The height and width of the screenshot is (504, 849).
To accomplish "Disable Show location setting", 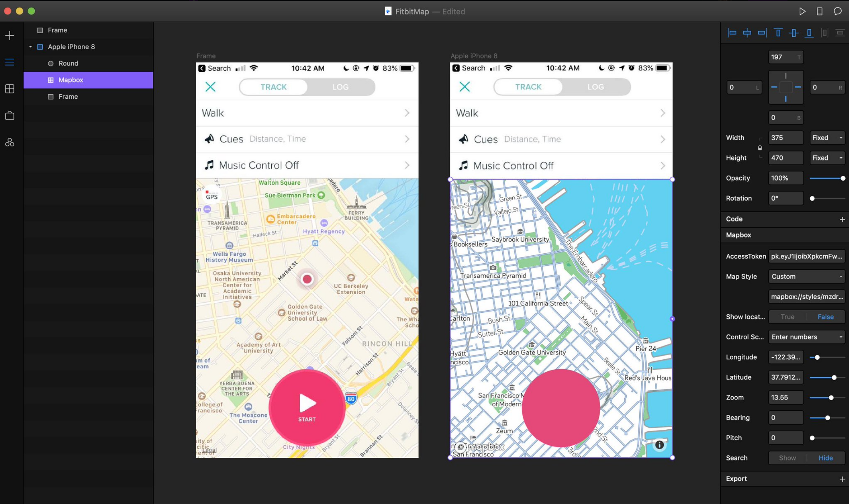I will (826, 316).
